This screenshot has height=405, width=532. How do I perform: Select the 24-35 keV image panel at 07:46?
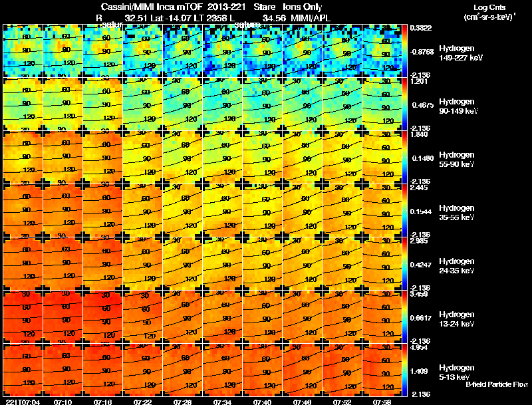click(x=302, y=264)
